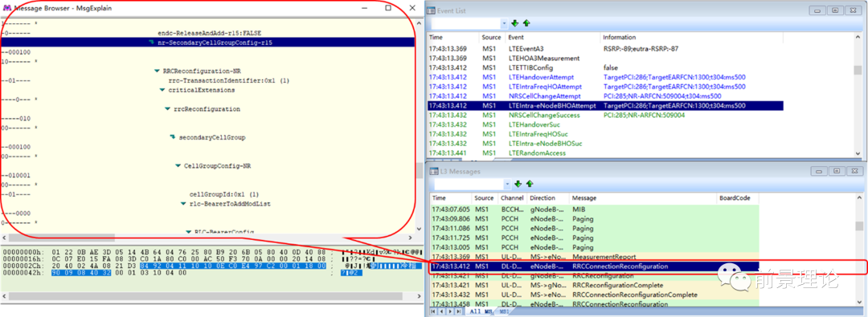Go to first tab using L3 Messages tab navigator
Viewport: 868px width, 317px height.
(434, 311)
